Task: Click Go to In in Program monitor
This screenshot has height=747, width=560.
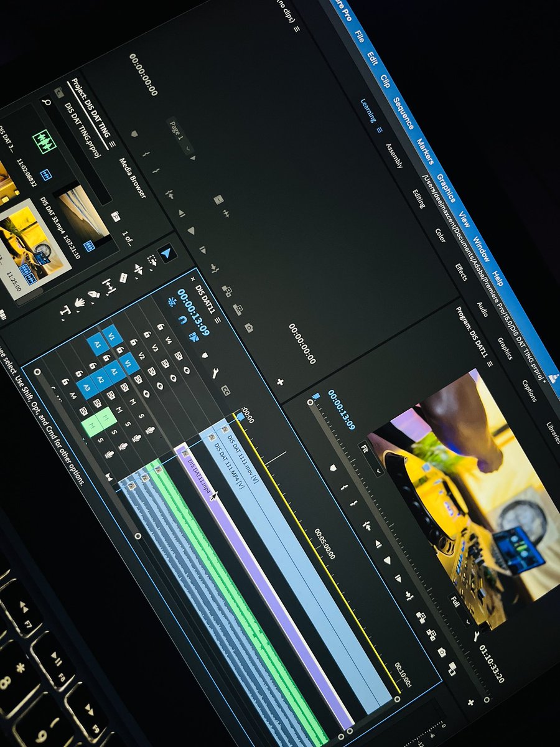Action: 367,527
